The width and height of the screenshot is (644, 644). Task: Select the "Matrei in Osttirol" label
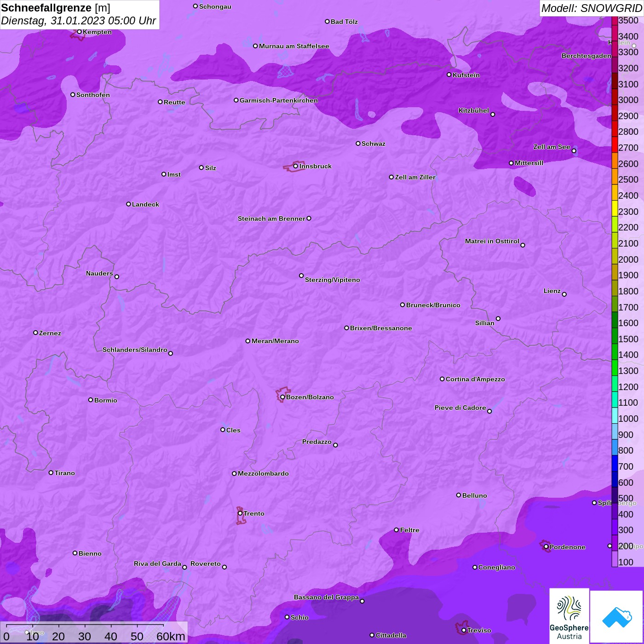point(492,241)
